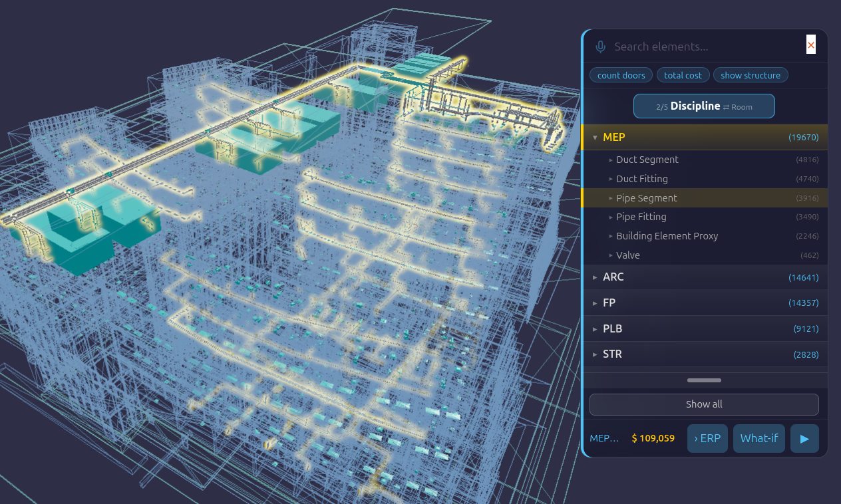Open the What-if analysis button
Viewport: 841px width, 504px height.
759,439
